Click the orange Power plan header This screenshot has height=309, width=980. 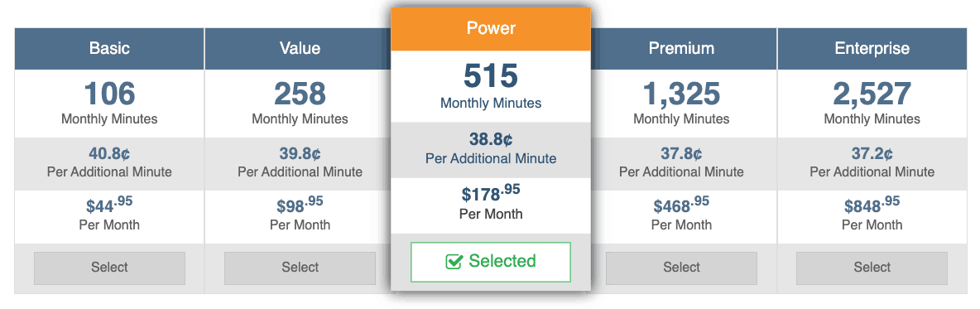coord(491,29)
